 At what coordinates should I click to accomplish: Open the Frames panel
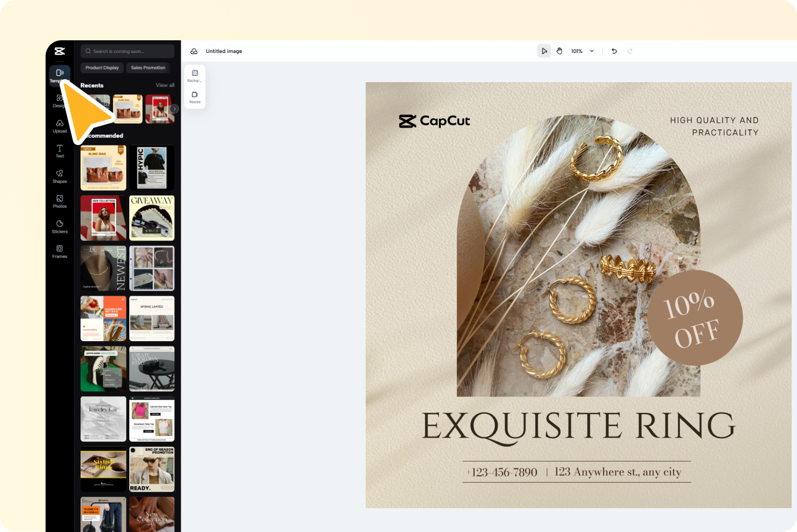59,252
